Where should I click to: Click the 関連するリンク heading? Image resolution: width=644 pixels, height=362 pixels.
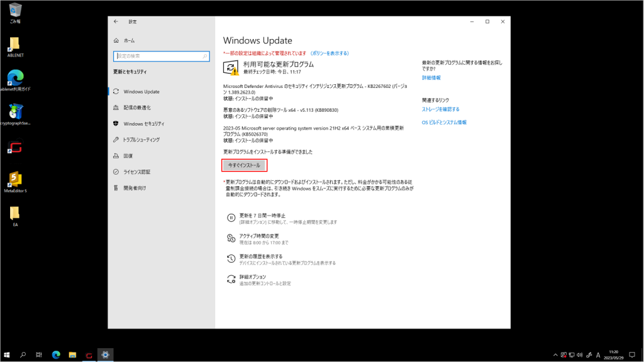click(435, 100)
